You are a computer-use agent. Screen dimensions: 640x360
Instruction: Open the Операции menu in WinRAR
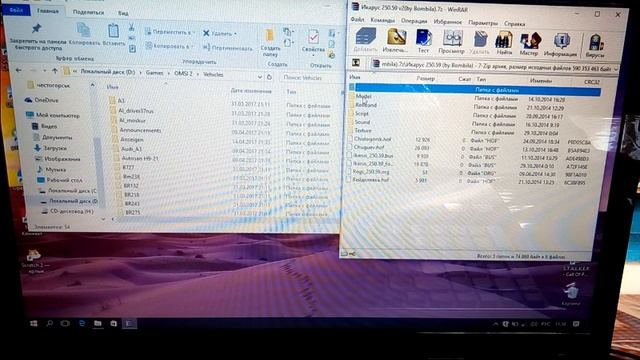414,21
